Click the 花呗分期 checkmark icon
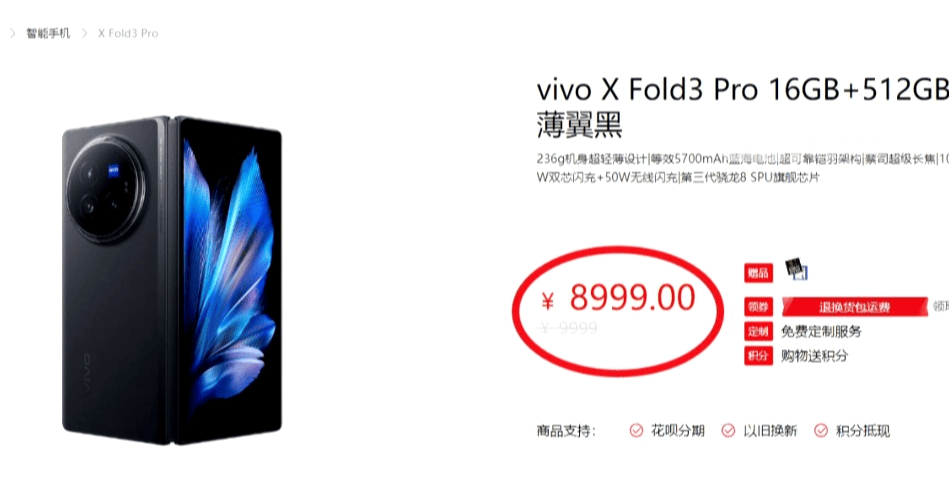 [x=636, y=430]
